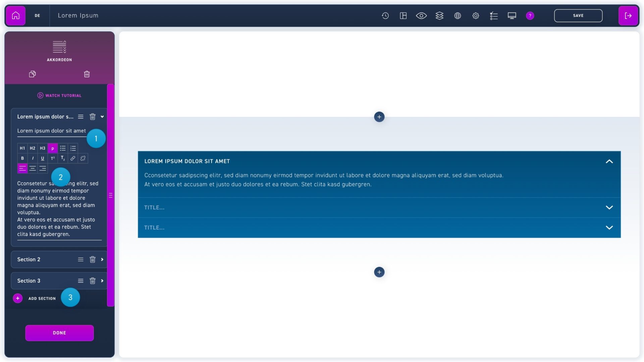Open the settings gear icon
This screenshot has height=362, width=644.
[476, 15]
